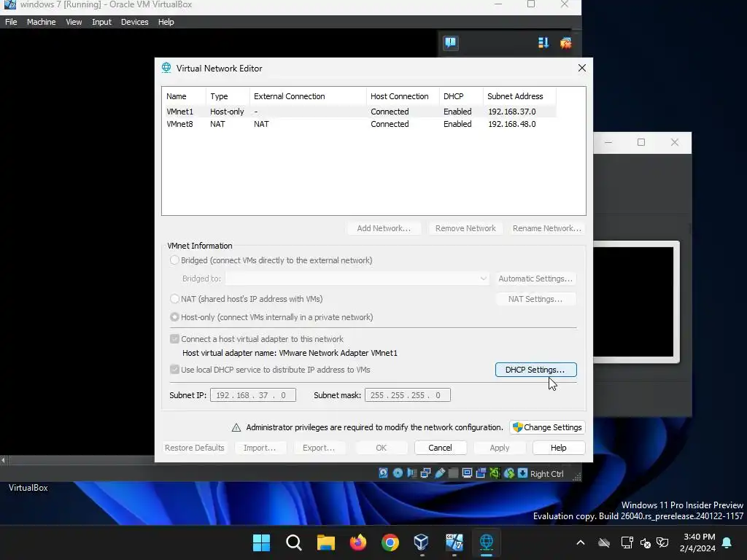Click the sort notifications list icon
This screenshot has width=747, height=560.
(543, 43)
